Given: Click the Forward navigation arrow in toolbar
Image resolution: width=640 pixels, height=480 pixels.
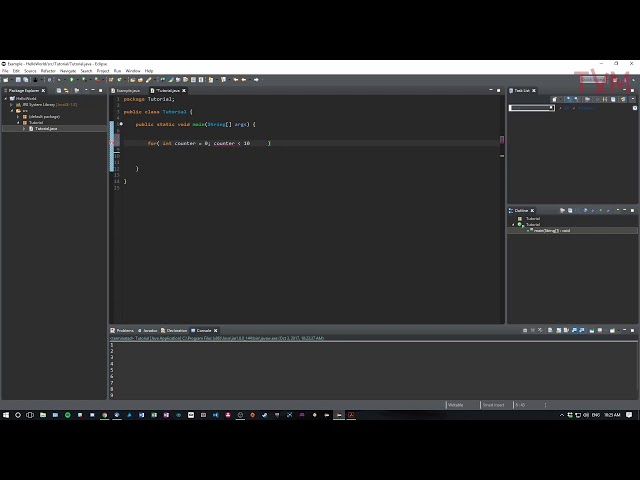Looking at the screenshot, I should [256, 80].
